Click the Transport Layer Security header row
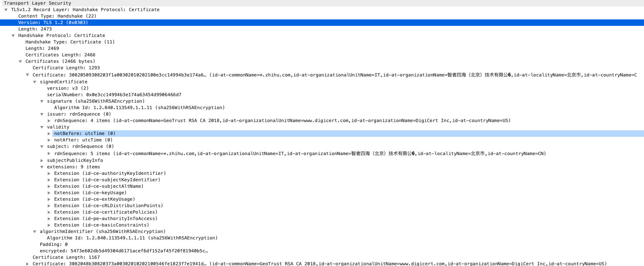The image size is (644, 266). (x=37, y=3)
